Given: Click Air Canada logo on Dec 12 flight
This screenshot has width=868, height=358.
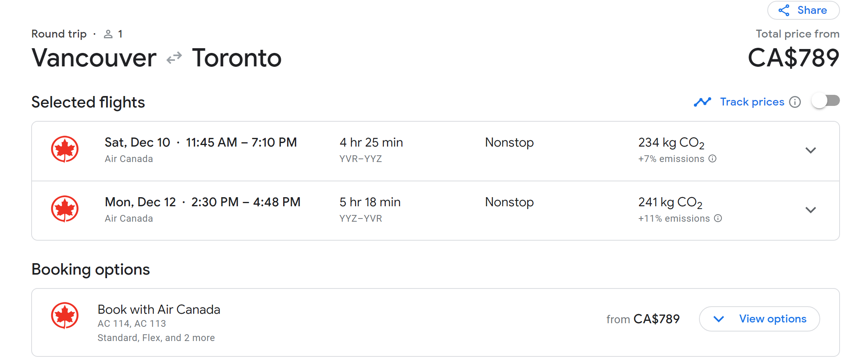Looking at the screenshot, I should (x=65, y=209).
